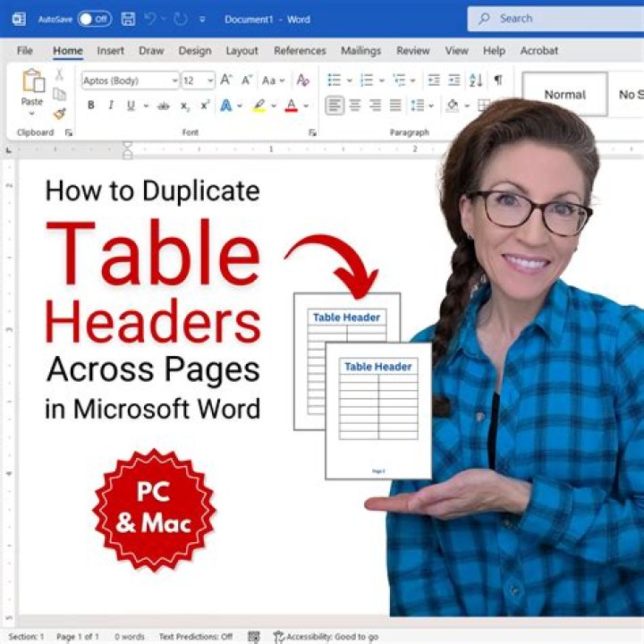644x644 pixels.
Task: Toggle Show/Hide paragraph marks
Action: click(498, 80)
